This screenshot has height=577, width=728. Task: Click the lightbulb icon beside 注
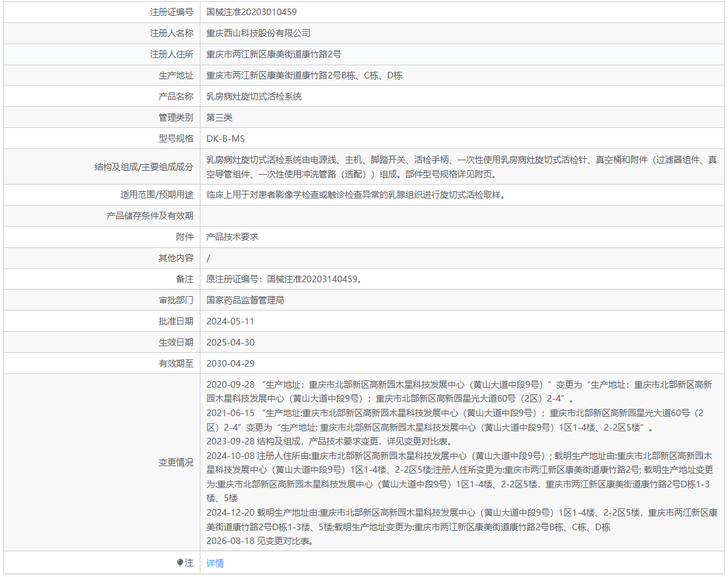[x=179, y=563]
